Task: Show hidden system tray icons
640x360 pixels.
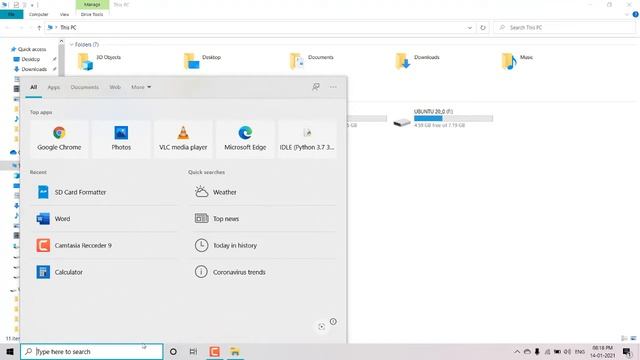Action: (x=517, y=351)
